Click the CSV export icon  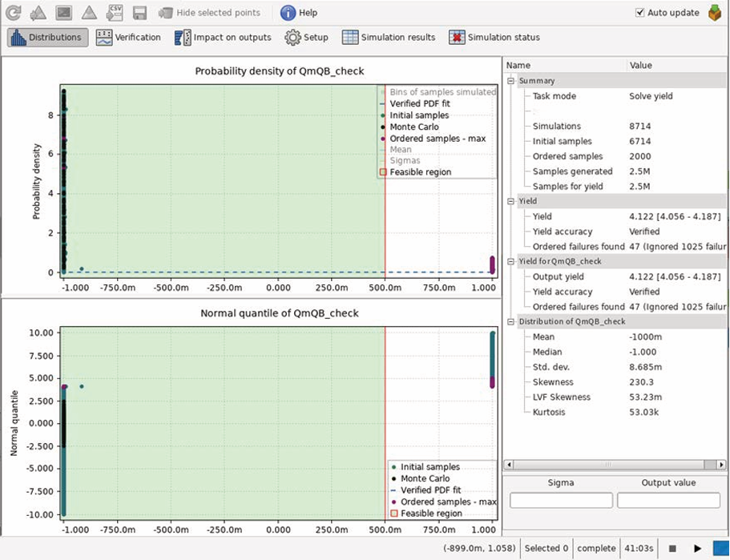pos(114,13)
